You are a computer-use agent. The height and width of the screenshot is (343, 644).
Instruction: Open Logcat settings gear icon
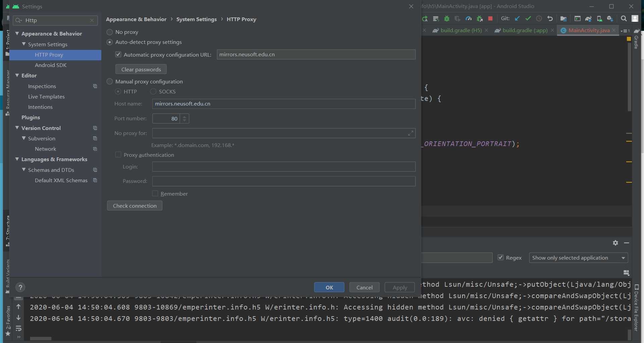pyautogui.click(x=615, y=243)
